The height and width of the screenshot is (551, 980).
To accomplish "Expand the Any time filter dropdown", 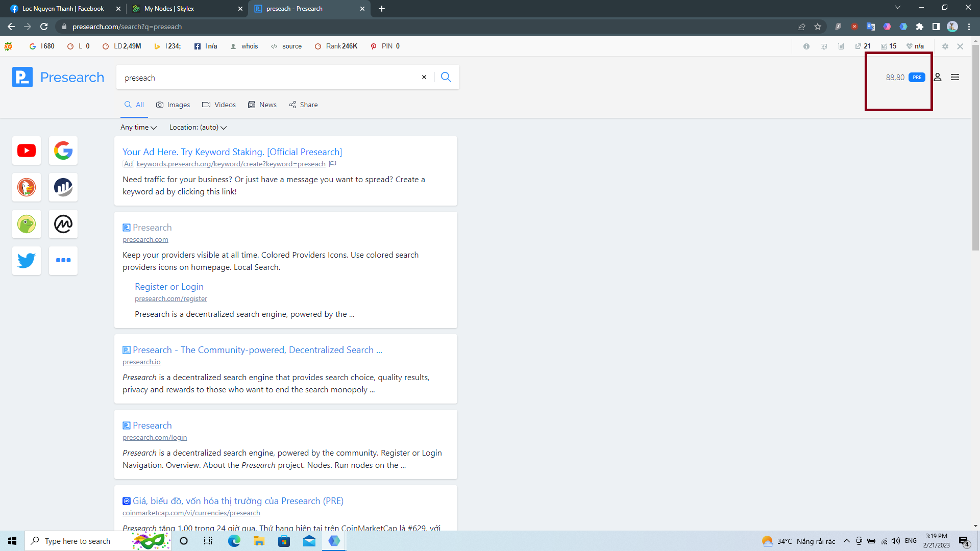I will point(138,127).
